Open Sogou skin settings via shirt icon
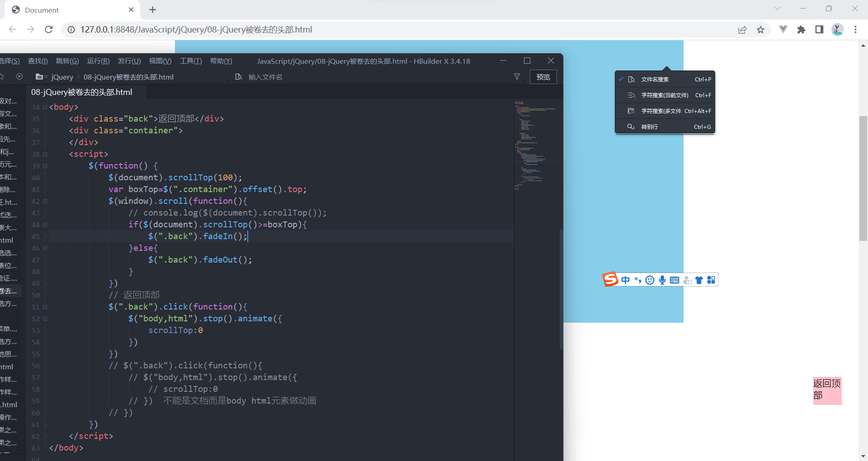868x461 pixels. click(x=699, y=280)
